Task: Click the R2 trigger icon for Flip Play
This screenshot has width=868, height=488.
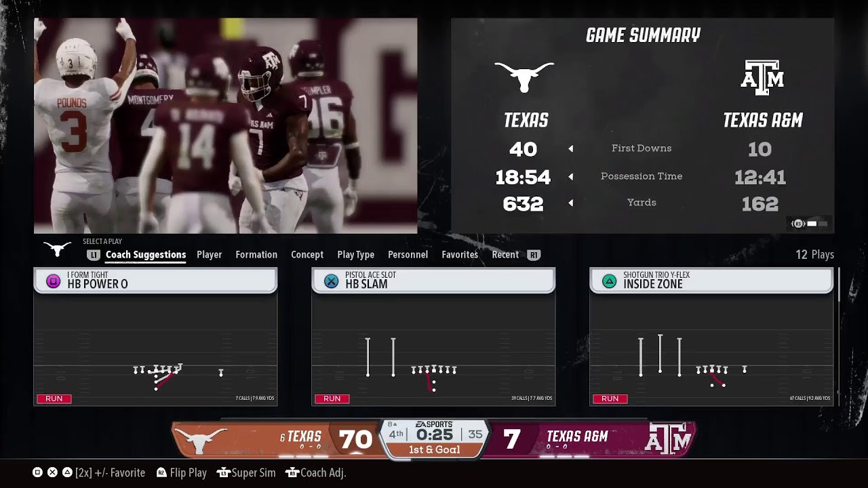Action: coord(161,473)
